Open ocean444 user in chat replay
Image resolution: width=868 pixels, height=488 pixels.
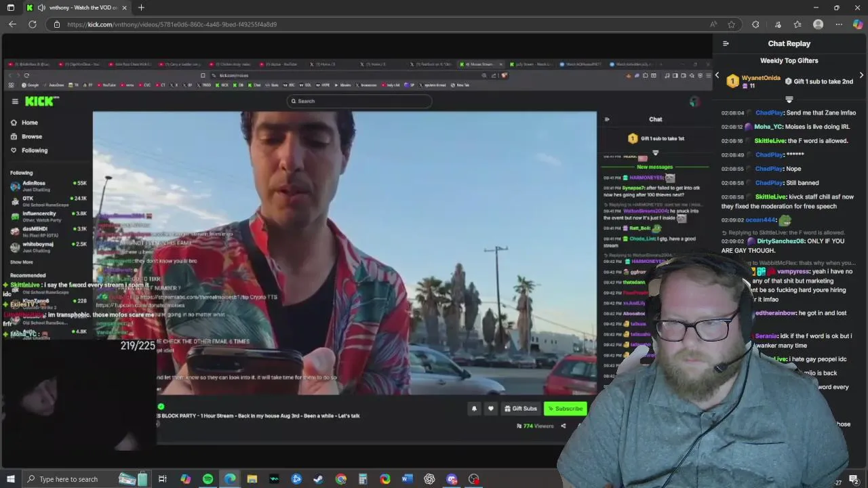[x=760, y=220]
